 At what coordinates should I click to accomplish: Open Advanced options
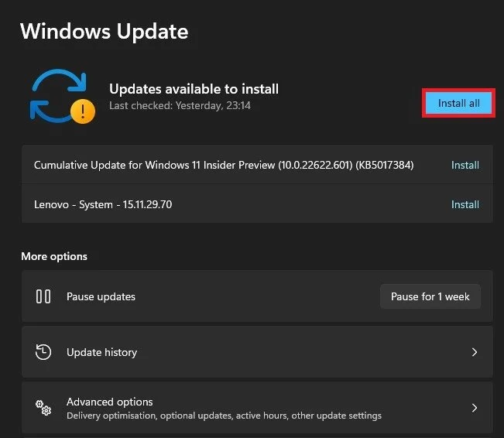pyautogui.click(x=257, y=408)
